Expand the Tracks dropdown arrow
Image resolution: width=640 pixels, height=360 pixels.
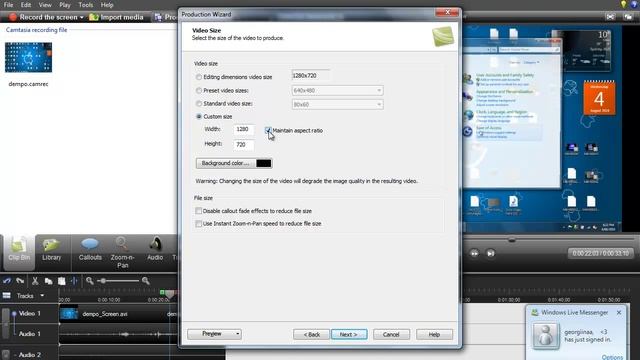(42, 296)
